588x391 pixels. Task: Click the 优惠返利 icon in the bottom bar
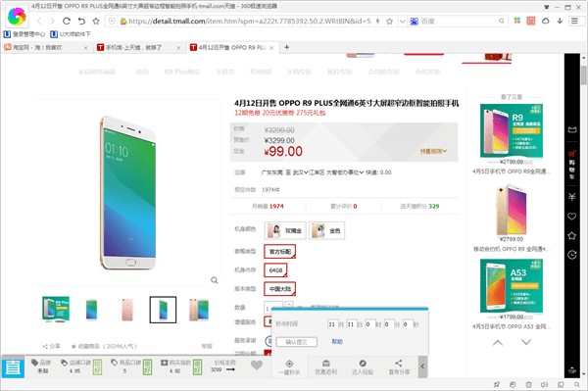click(x=326, y=367)
